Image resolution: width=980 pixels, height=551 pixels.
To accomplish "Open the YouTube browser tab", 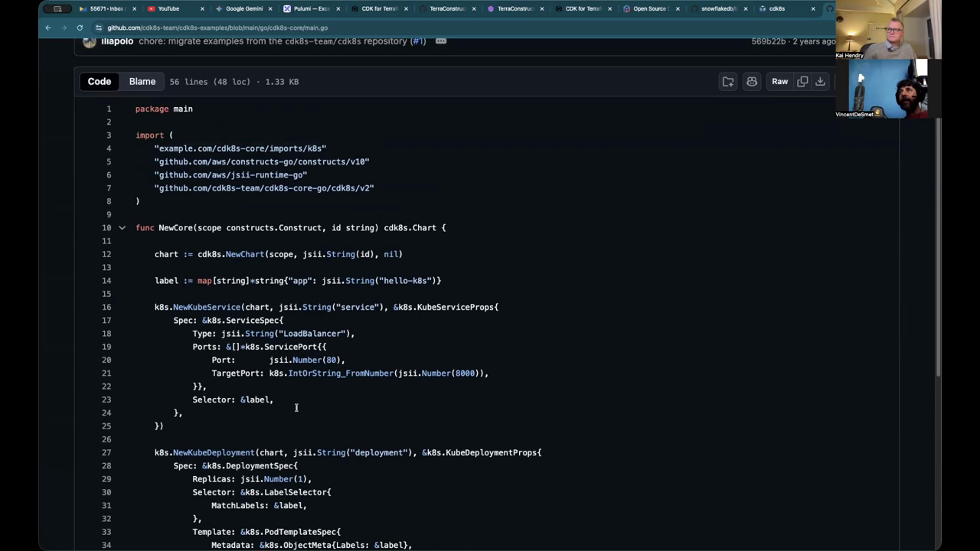I will point(168,9).
